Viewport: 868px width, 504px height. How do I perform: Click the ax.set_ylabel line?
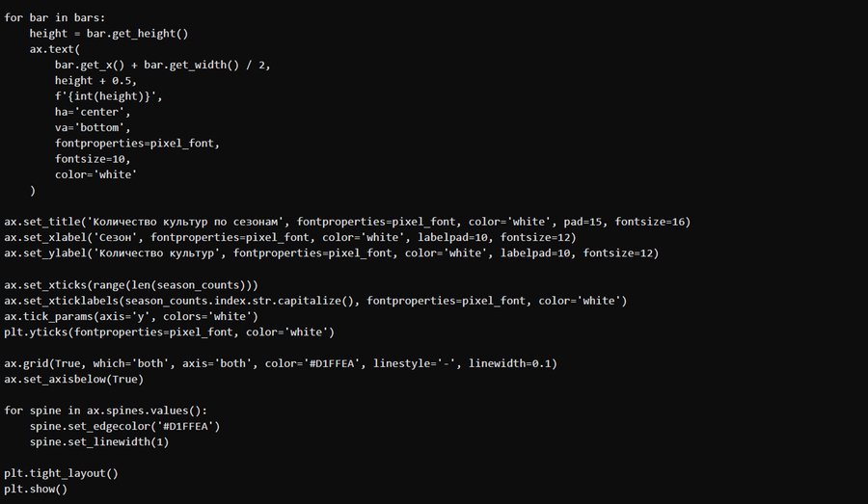(331, 252)
